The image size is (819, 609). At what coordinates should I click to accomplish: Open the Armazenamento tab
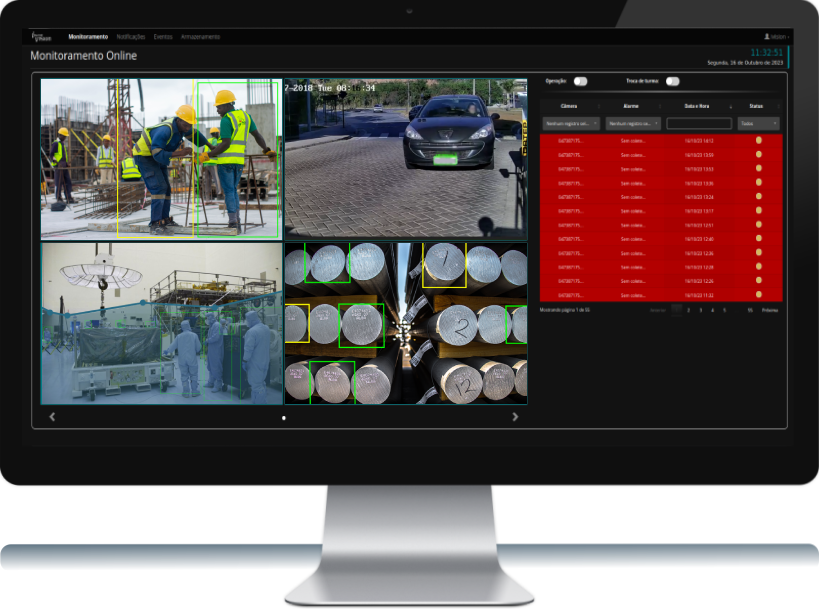pos(201,37)
